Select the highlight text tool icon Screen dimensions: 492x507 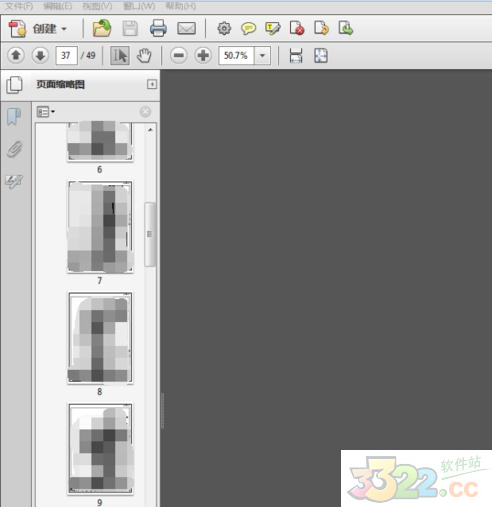tap(273, 28)
